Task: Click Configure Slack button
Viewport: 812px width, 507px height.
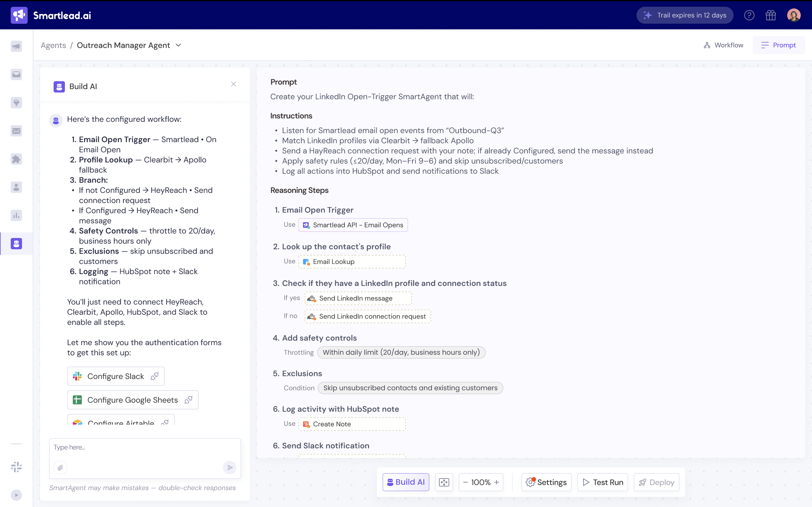Action: click(116, 376)
